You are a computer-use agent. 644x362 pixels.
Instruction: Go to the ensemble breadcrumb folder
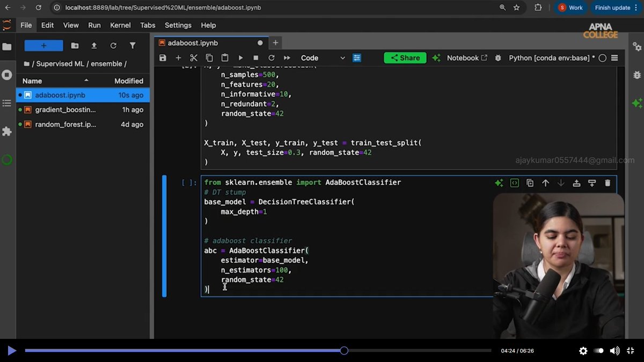[106, 64]
